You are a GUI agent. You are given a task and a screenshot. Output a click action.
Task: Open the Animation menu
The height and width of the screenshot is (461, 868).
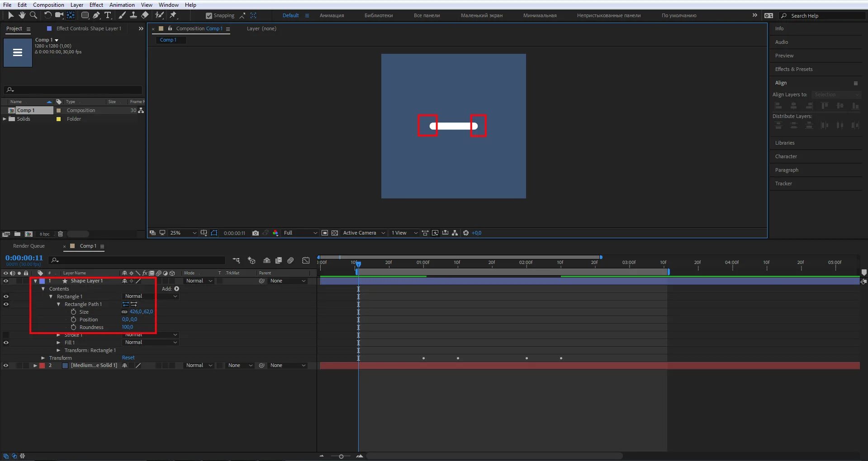coord(122,5)
